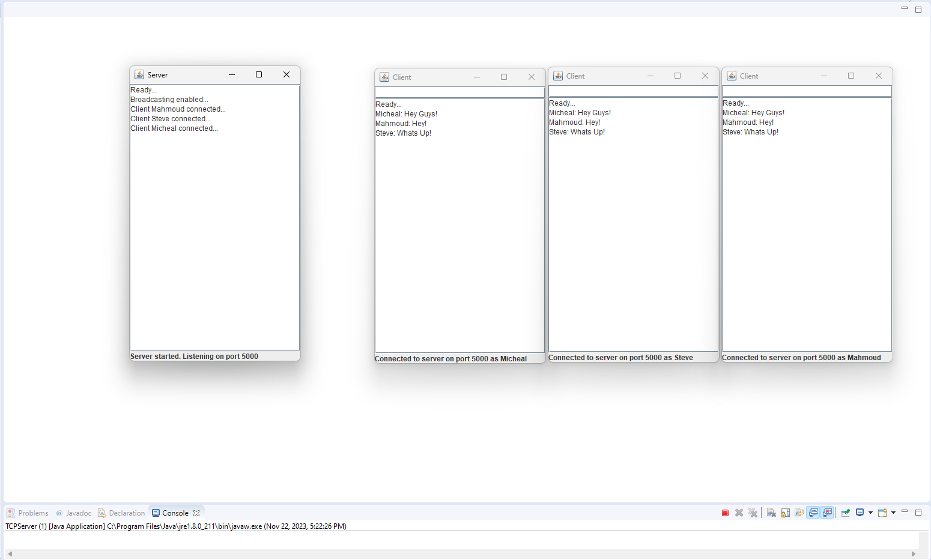931x560 pixels.
Task: Minimize Mahmoud's Client window
Action: [824, 76]
